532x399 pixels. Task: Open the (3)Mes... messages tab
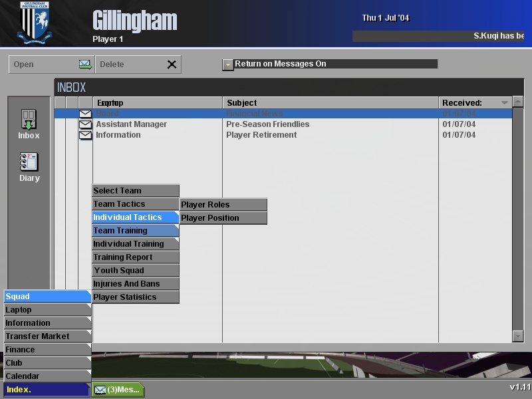tap(118, 390)
